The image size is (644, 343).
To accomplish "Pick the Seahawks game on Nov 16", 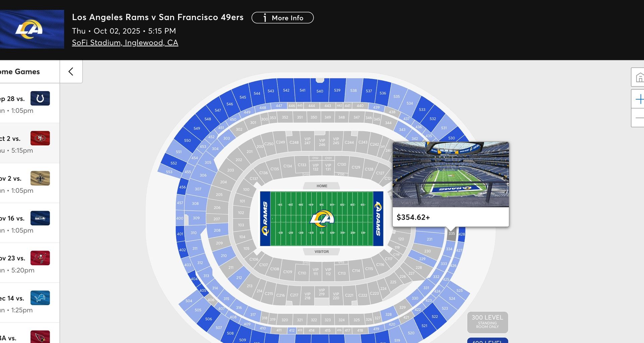I will pyautogui.click(x=30, y=223).
